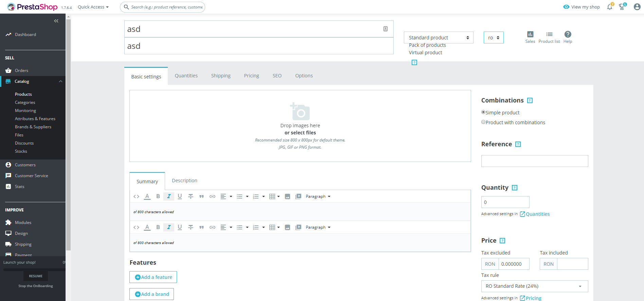Toggle Italic in the second editor toolbar
Image resolution: width=644 pixels, height=301 pixels.
pos(169,227)
